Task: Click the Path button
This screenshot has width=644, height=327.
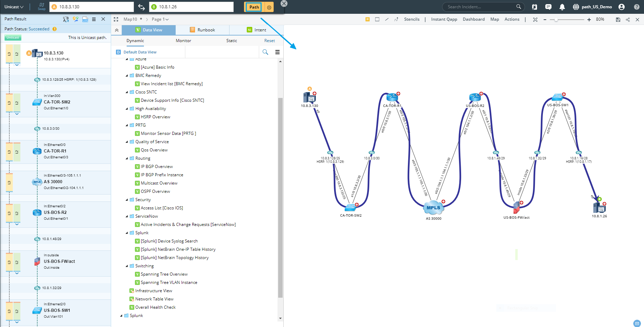Action: point(254,7)
